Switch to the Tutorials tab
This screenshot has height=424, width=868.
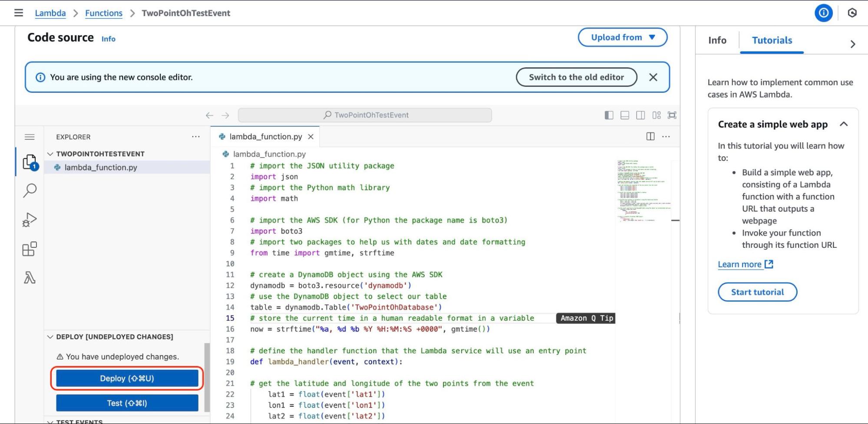[772, 40]
